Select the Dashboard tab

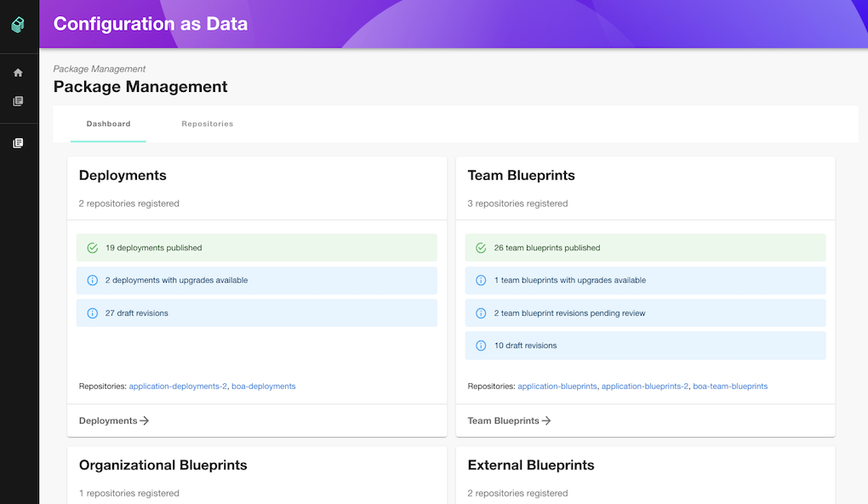[x=109, y=124]
